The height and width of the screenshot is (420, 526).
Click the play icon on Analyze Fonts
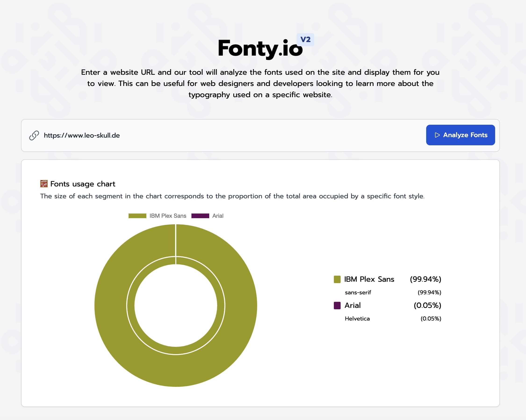[x=437, y=135]
